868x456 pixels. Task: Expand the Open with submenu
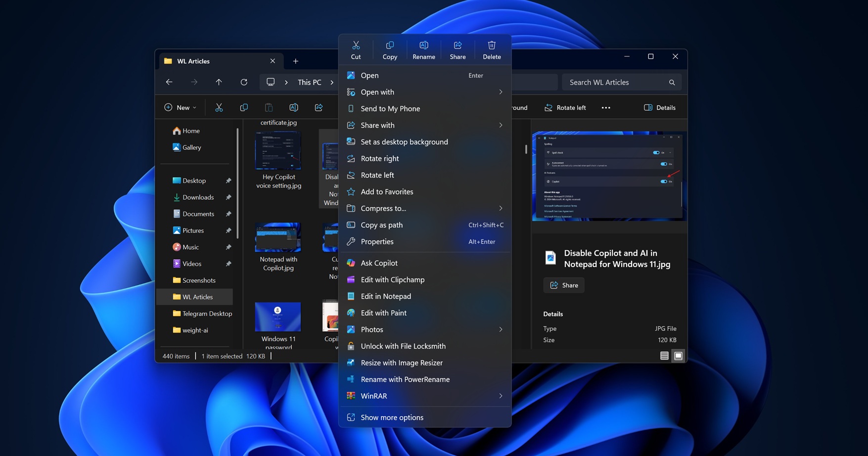pyautogui.click(x=500, y=92)
